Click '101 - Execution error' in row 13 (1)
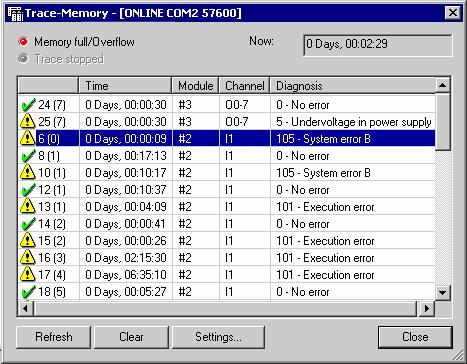Screen dimensions: 467x364 pyautogui.click(x=325, y=207)
